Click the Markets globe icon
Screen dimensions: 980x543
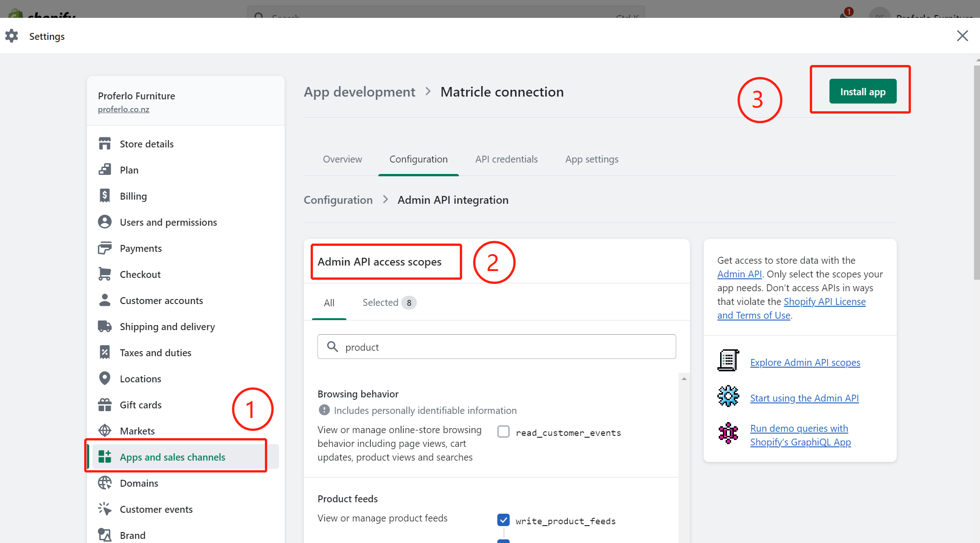(105, 431)
